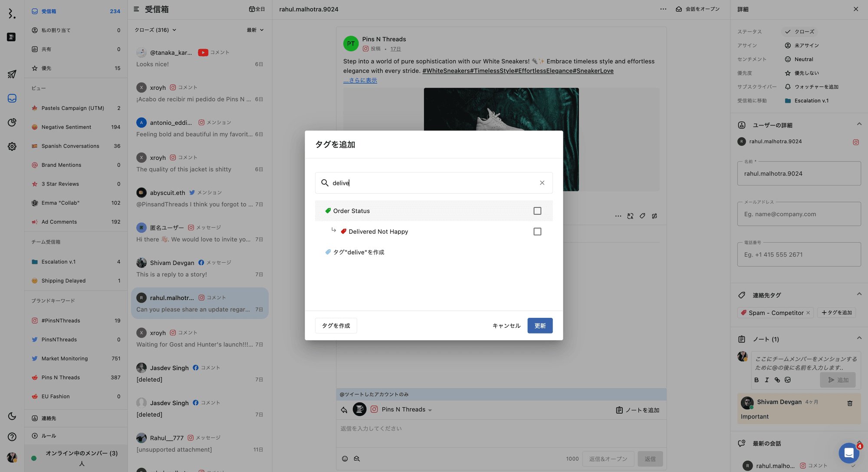Select Negative Sentiment view

66,127
